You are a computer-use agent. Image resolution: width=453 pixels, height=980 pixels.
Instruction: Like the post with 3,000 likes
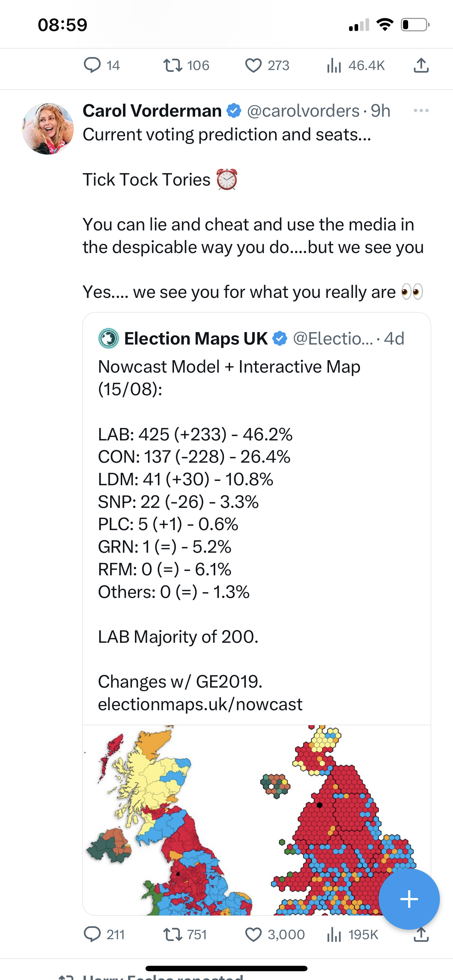pos(275,934)
